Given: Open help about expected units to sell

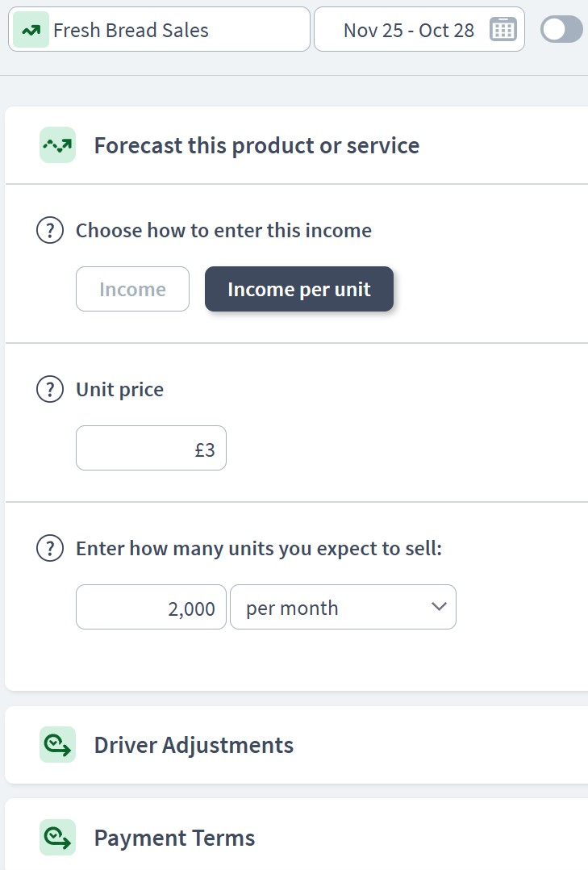Looking at the screenshot, I should pyautogui.click(x=49, y=548).
